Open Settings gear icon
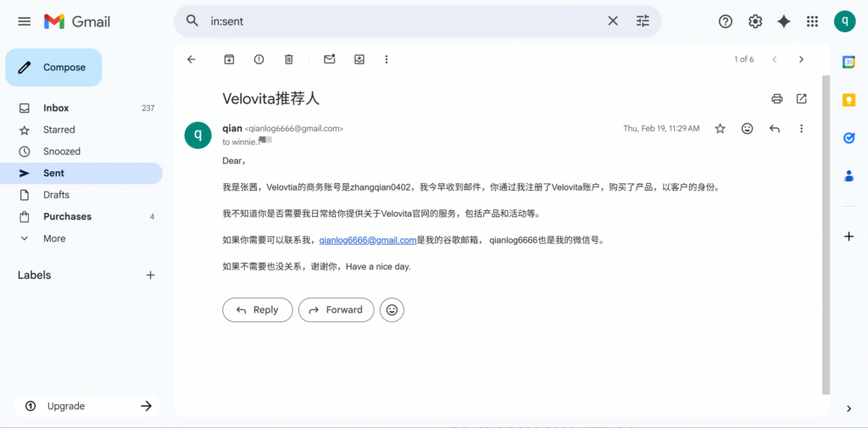The height and width of the screenshot is (428, 868). click(755, 21)
